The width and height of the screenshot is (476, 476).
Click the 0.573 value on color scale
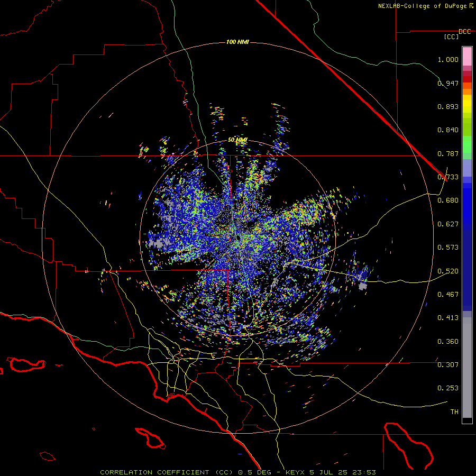click(x=448, y=248)
